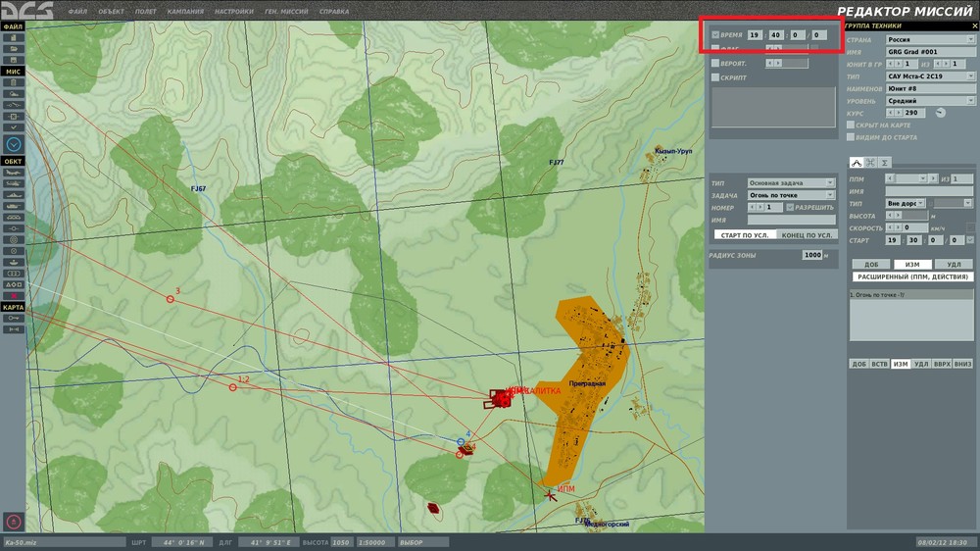980x551 pixels.
Task: Open the route waypoints tab icon
Action: [x=856, y=162]
